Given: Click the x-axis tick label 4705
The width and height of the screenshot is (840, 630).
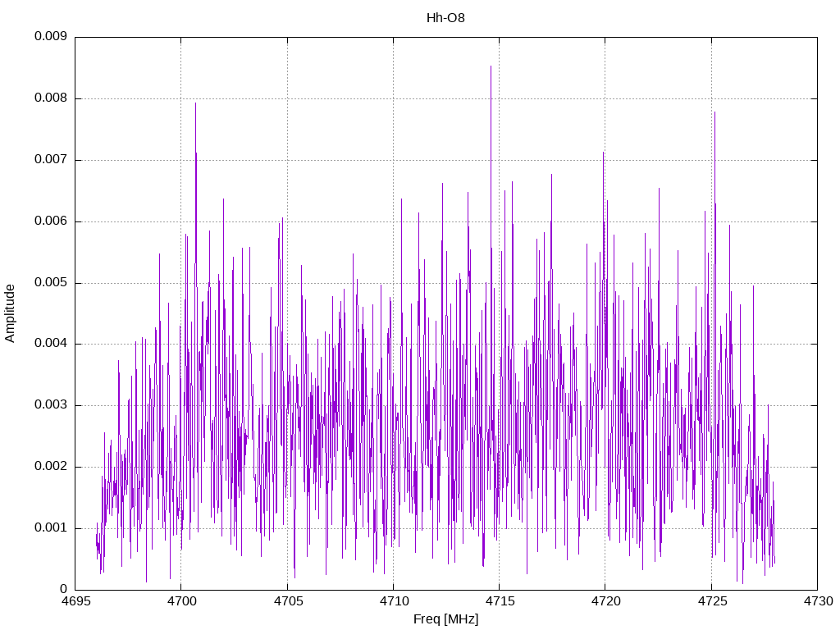Looking at the screenshot, I should tap(288, 601).
